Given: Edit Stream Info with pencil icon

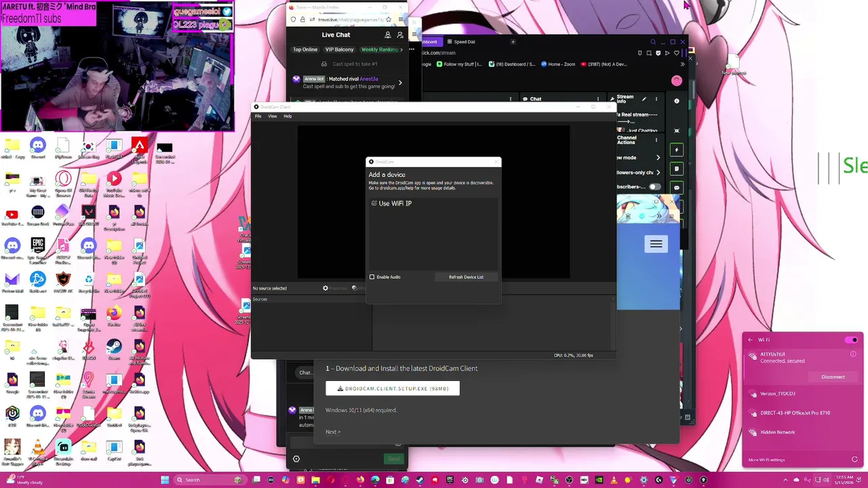Looking at the screenshot, I should 644,99.
